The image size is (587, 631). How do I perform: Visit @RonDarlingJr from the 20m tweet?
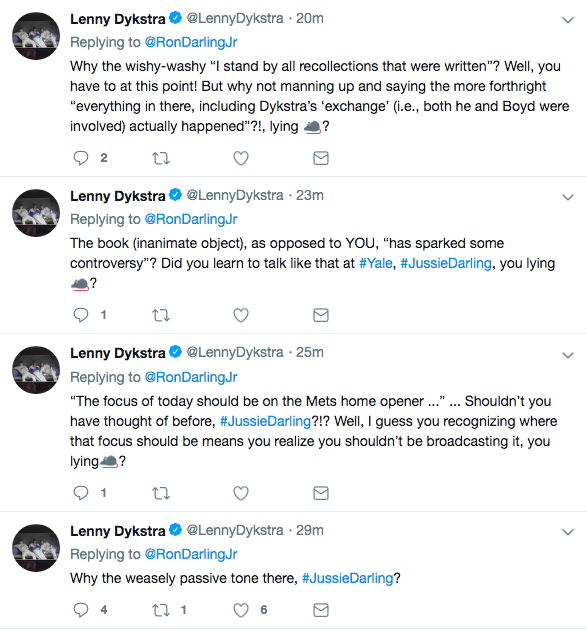[x=191, y=42]
